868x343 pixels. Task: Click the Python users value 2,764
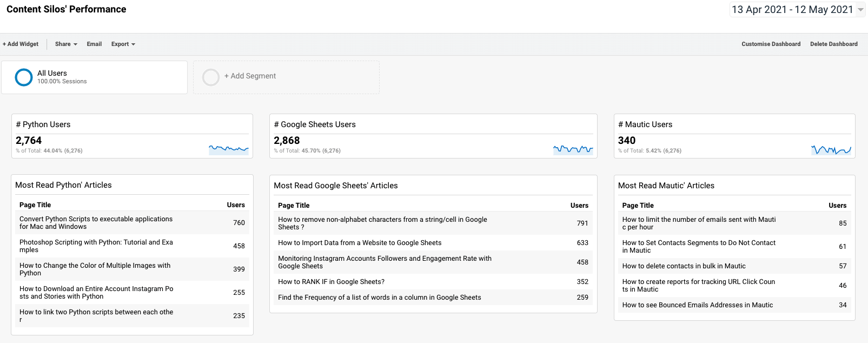point(29,140)
